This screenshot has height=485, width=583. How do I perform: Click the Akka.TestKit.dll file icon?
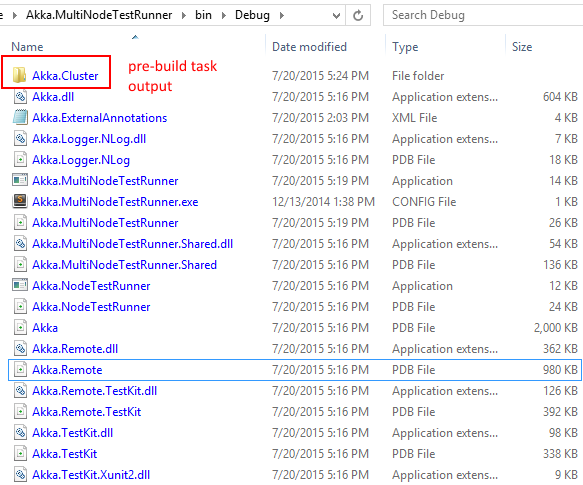20,433
